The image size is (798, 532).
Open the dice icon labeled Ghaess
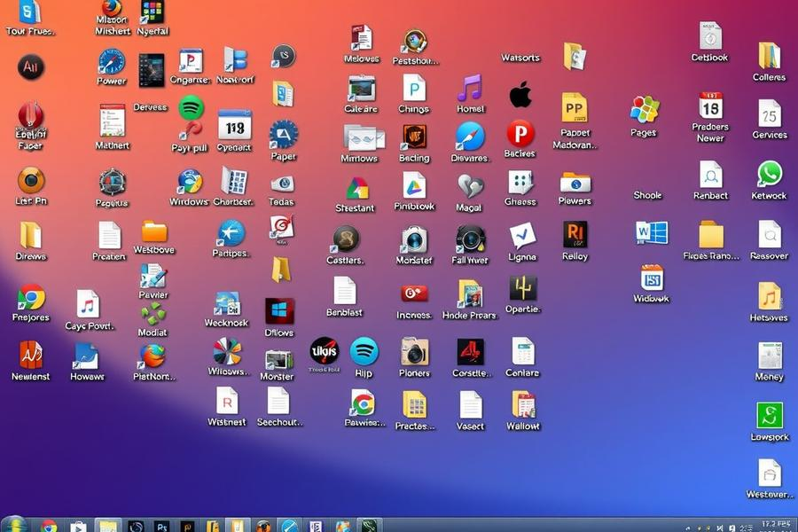(x=520, y=183)
